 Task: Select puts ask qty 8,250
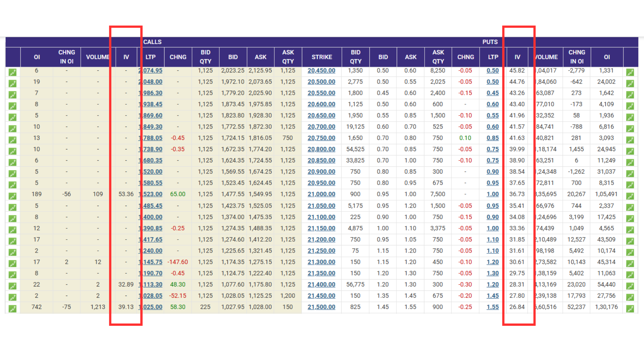coord(438,71)
